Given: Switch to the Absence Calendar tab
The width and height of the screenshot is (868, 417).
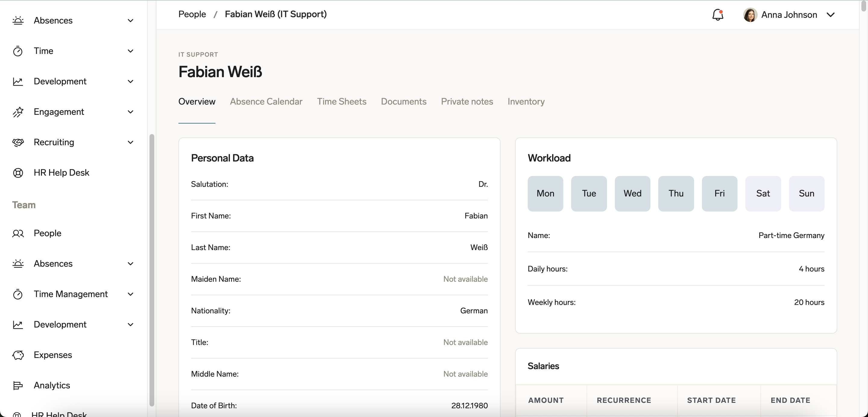Looking at the screenshot, I should point(266,101).
